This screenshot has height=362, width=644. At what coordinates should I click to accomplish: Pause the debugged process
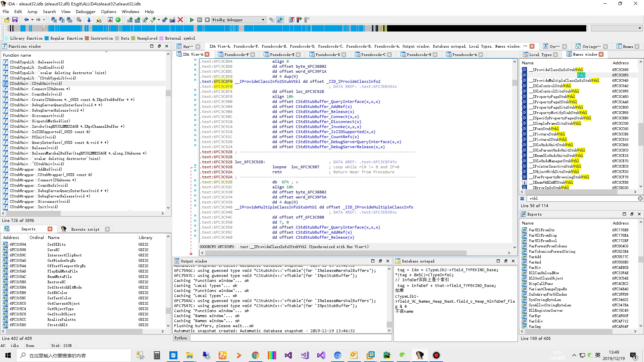pyautogui.click(x=200, y=20)
